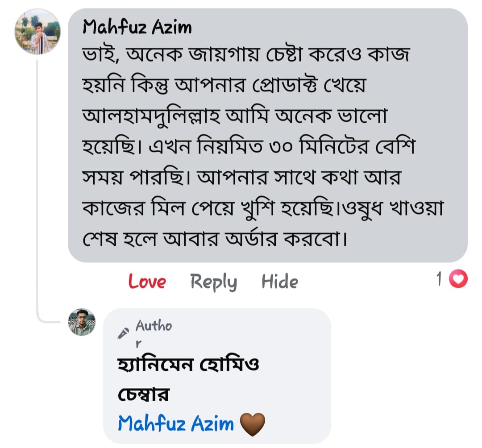The height and width of the screenshot is (448, 482).
Task: Reply to Mahfuz Azim's comment
Action: pyautogui.click(x=213, y=282)
